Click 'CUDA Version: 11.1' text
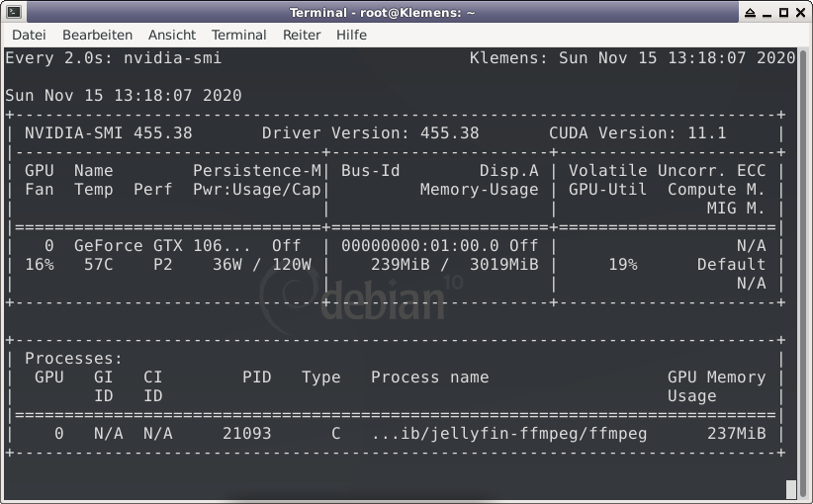 tap(638, 133)
